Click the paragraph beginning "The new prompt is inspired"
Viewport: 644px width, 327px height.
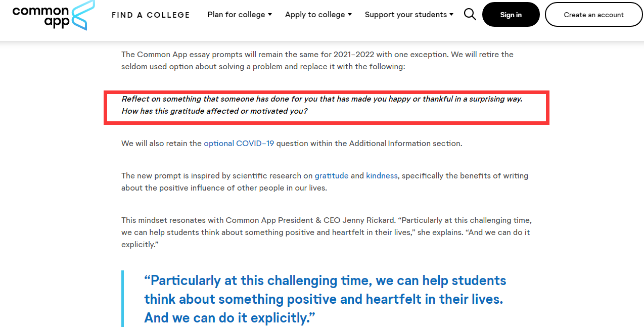(x=325, y=182)
